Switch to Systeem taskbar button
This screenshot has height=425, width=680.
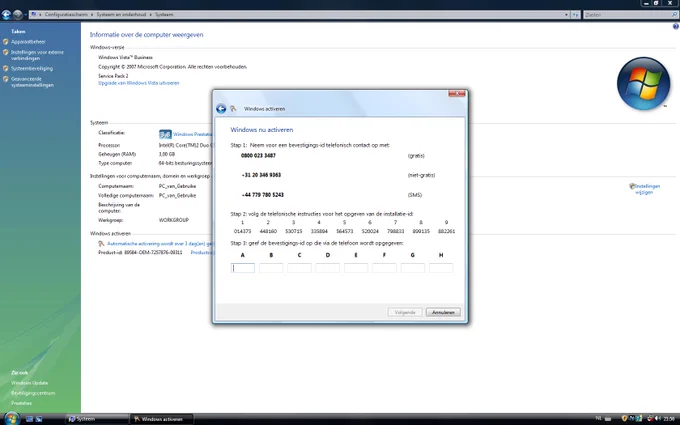point(97,419)
